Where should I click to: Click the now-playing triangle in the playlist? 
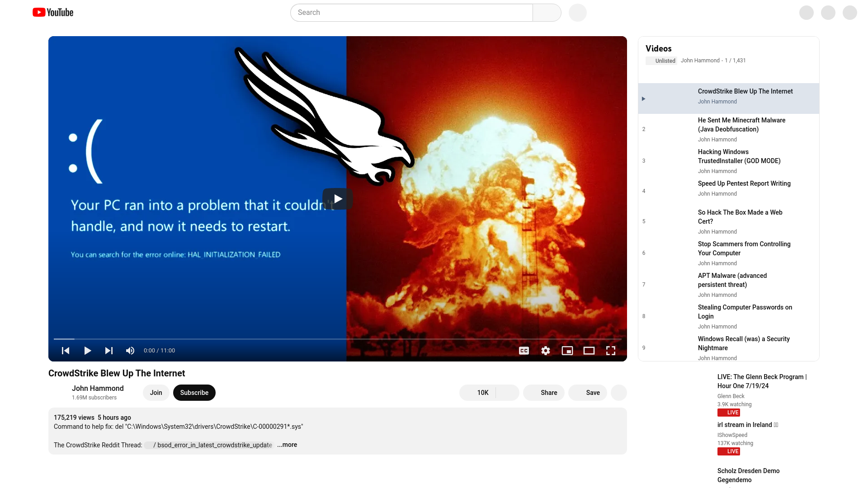click(643, 99)
